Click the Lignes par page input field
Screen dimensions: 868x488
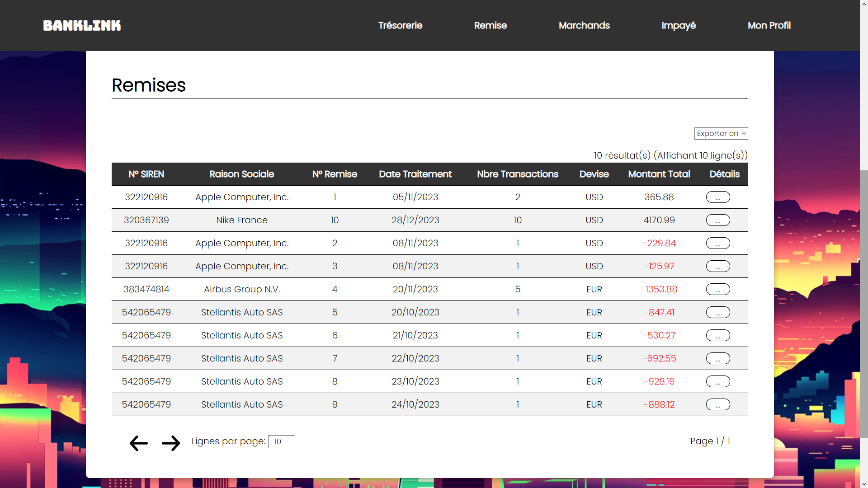tap(281, 441)
